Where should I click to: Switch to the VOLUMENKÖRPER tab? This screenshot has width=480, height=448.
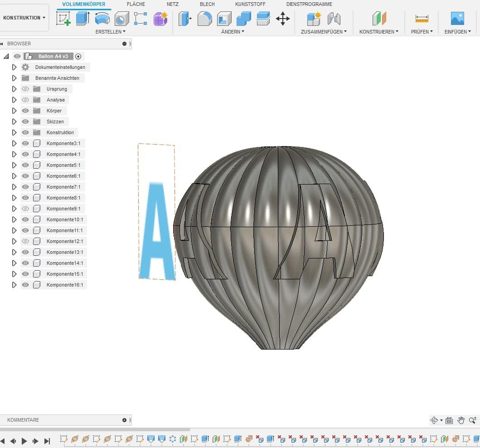pos(83,4)
